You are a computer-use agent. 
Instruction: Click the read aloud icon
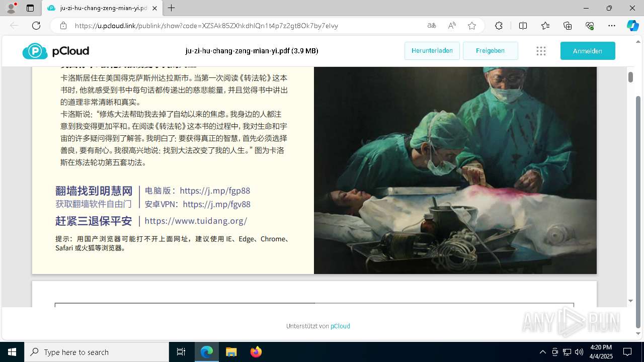452,26
